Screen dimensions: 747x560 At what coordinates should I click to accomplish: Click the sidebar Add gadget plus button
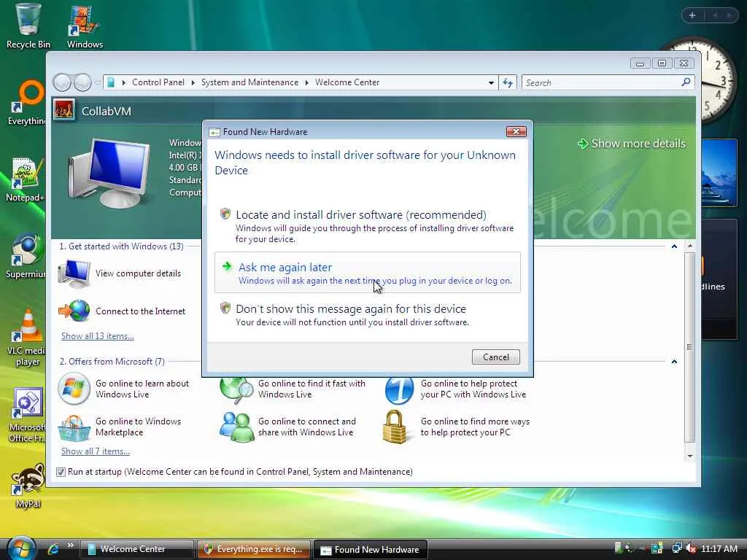pyautogui.click(x=692, y=15)
